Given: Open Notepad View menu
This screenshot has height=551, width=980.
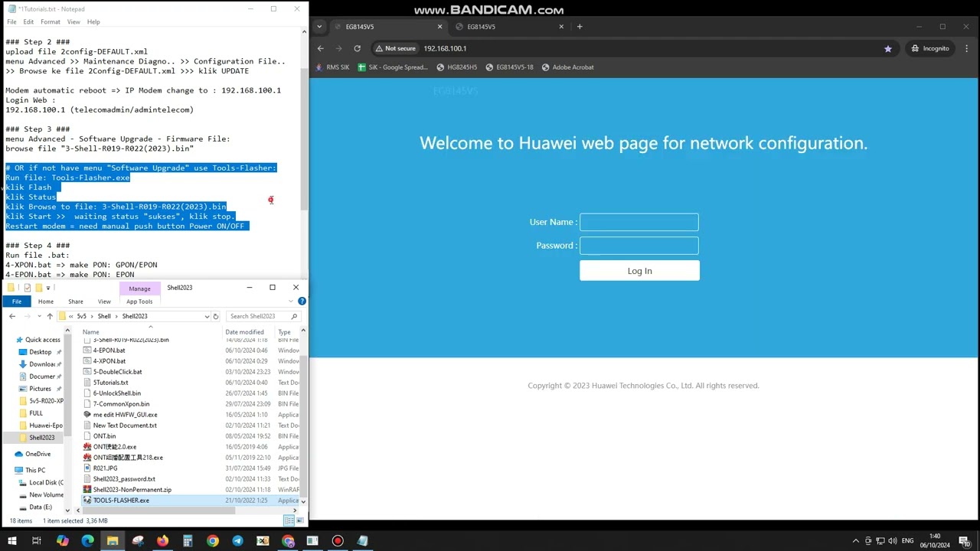Looking at the screenshot, I should pos(73,21).
